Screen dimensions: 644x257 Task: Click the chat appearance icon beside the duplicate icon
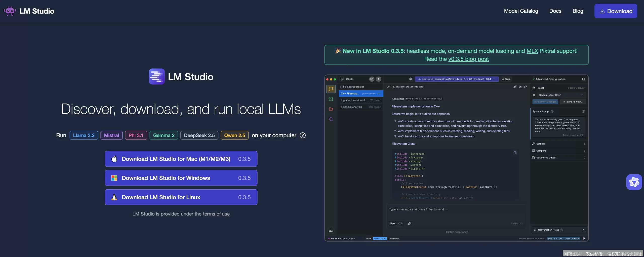pyautogui.click(x=520, y=87)
